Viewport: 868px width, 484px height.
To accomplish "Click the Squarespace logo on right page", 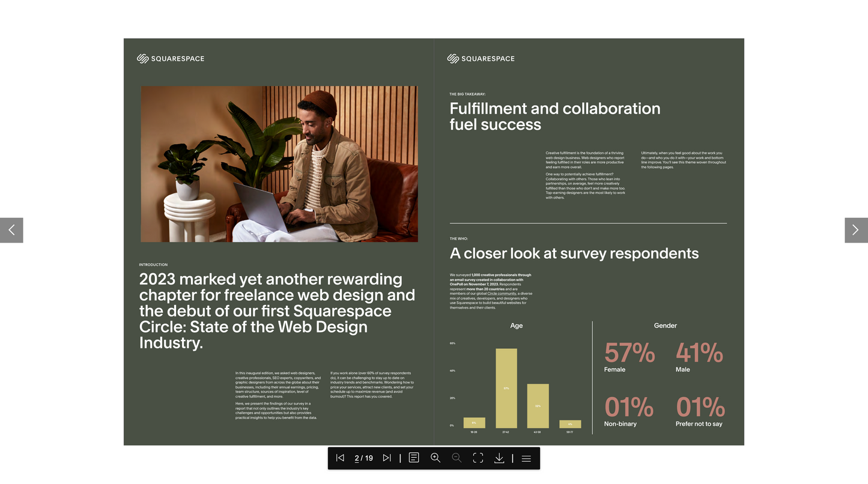I will (481, 58).
